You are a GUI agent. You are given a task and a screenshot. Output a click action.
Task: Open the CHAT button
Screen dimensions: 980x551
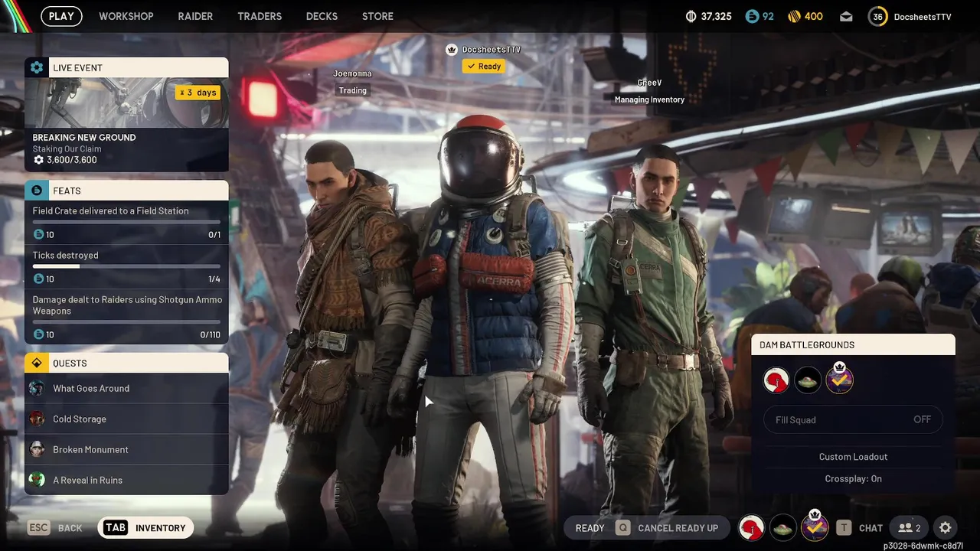point(860,528)
